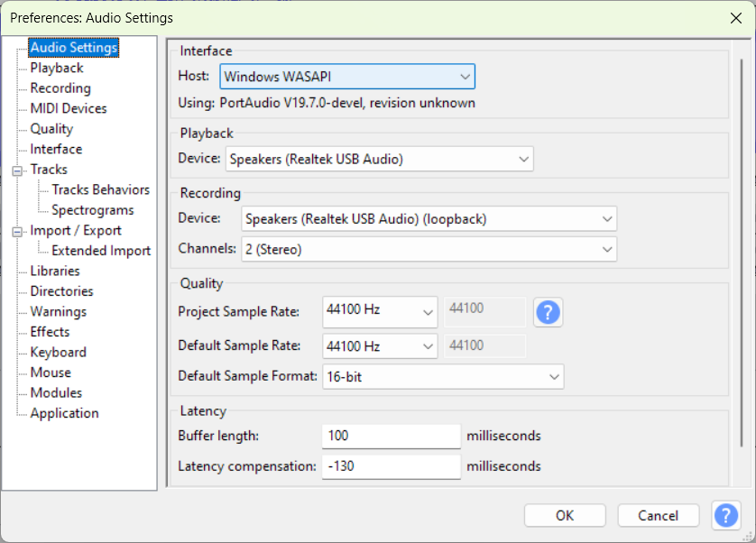Select the Playback preferences category
Screen dimensions: 756x543
click(x=57, y=68)
